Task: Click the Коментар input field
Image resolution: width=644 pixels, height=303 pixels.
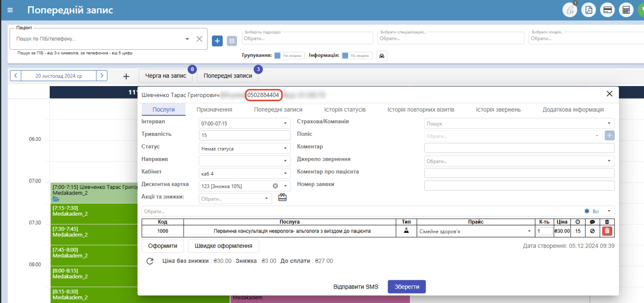Action: click(x=519, y=148)
